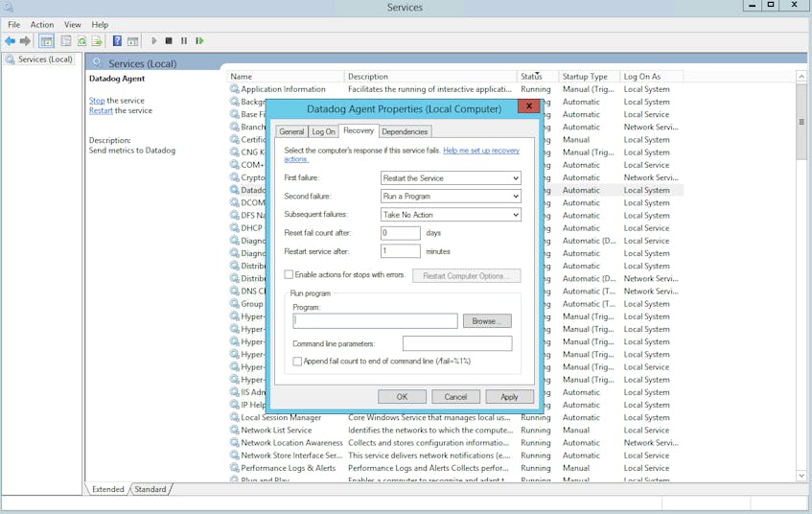The image size is (812, 514).
Task: Open the Action menu
Action: coord(42,25)
